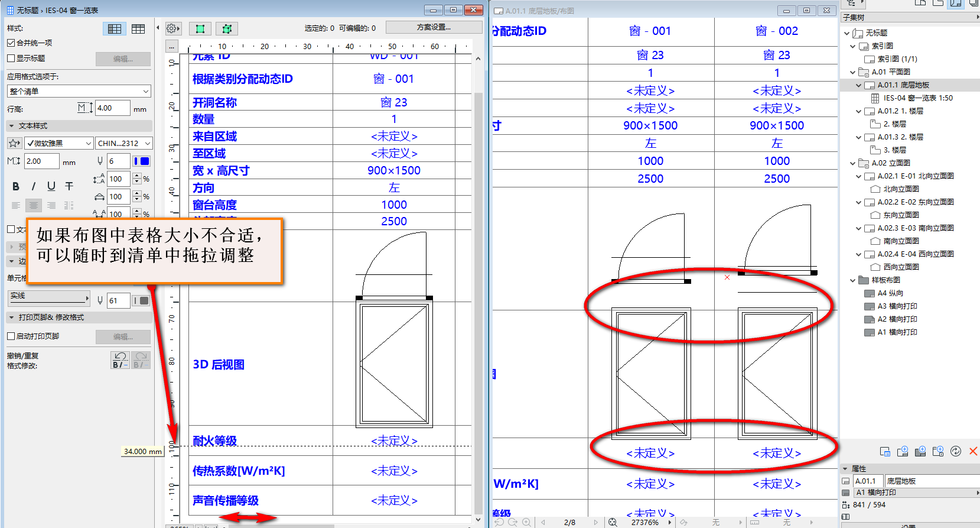Enable the 显示标题 checkbox
The width and height of the screenshot is (980, 528).
(11, 58)
